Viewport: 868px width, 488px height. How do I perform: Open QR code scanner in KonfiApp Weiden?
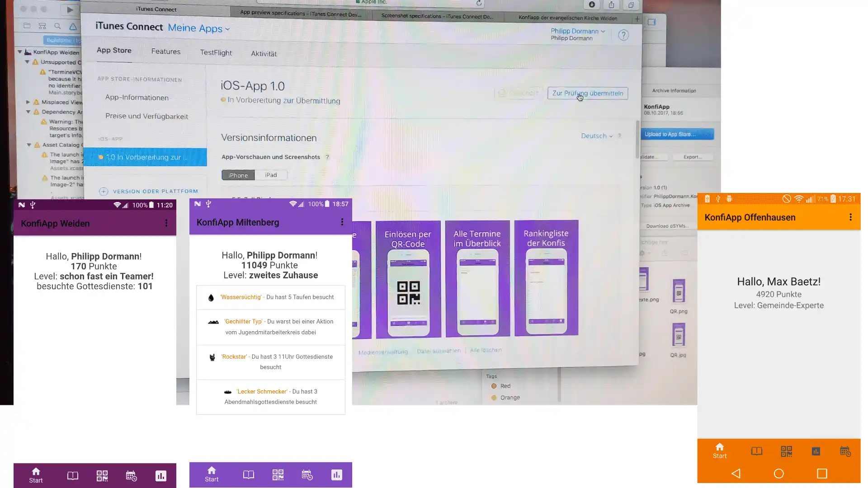102,476
